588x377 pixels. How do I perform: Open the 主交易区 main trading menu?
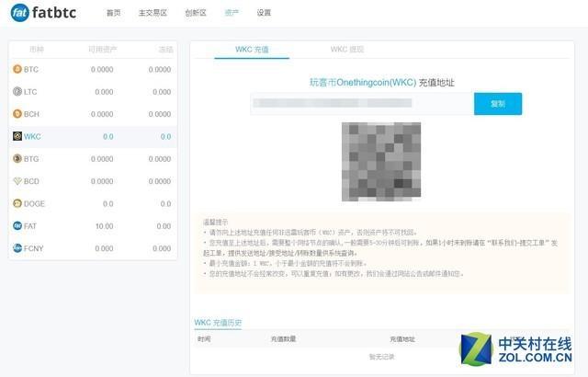(x=153, y=13)
